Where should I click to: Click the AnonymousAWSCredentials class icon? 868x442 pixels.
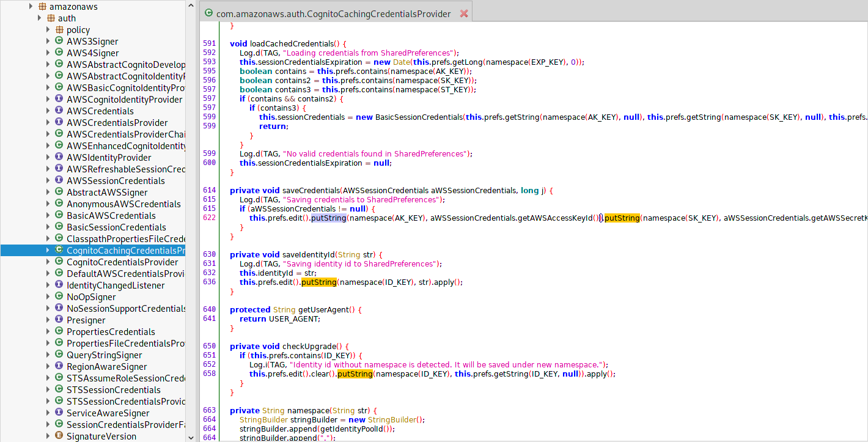pos(59,204)
